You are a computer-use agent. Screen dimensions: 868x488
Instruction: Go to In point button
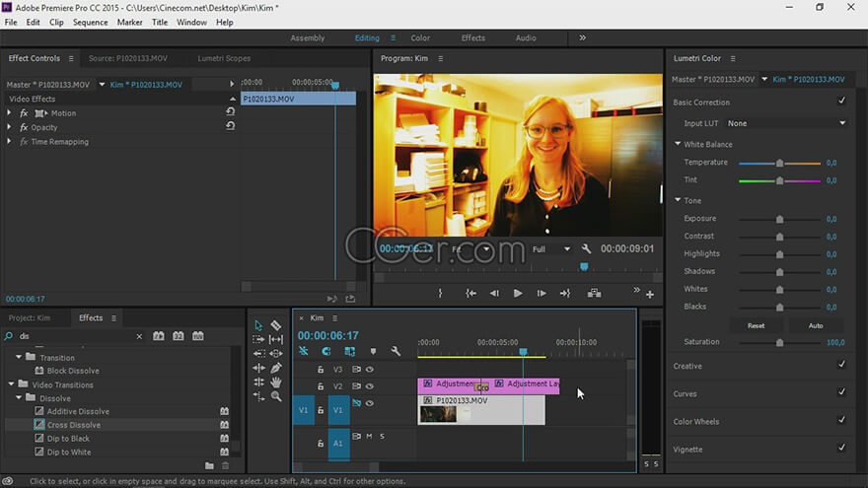470,293
